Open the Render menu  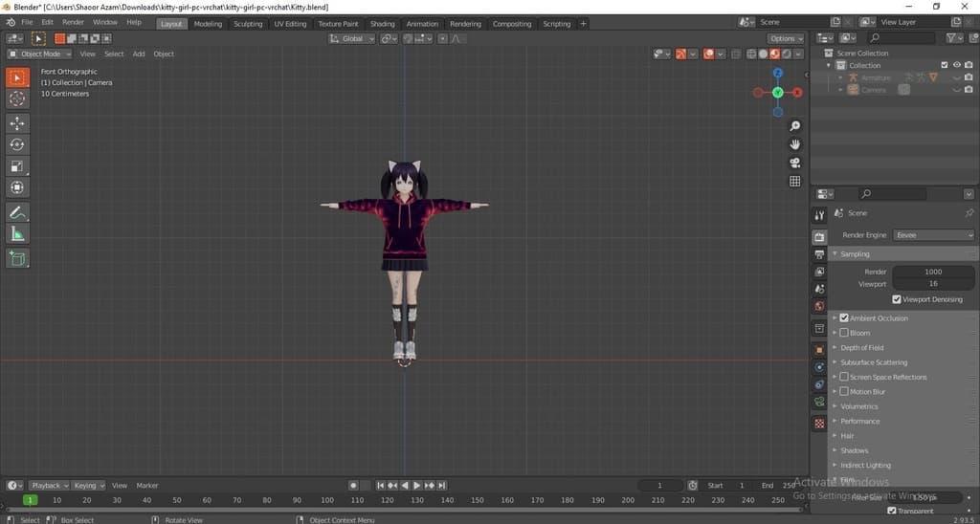73,22
